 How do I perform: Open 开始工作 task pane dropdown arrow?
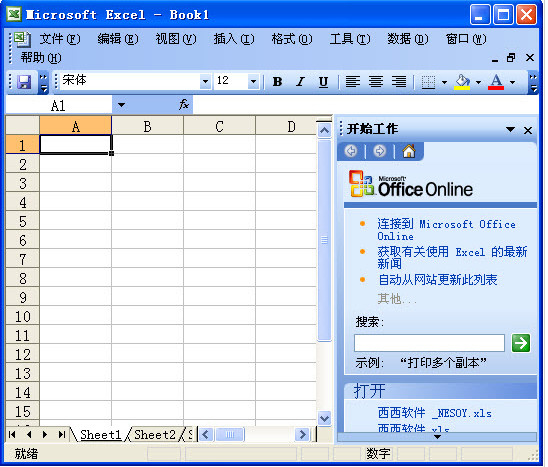[510, 130]
